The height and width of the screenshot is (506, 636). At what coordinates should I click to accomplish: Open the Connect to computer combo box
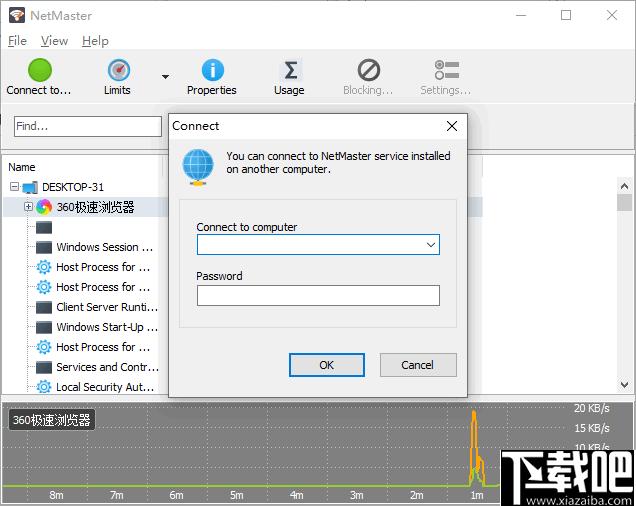tap(318, 245)
